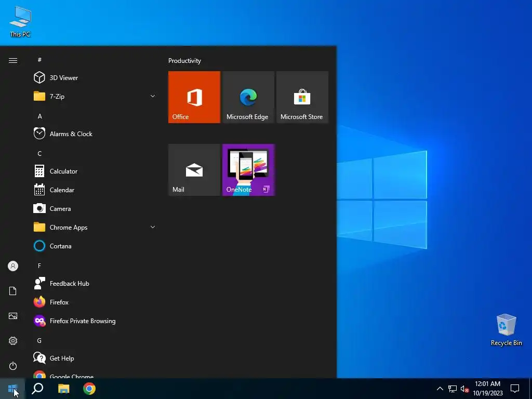The width and height of the screenshot is (532, 399).
Task: Launch Cortana from the app list
Action: (95, 246)
